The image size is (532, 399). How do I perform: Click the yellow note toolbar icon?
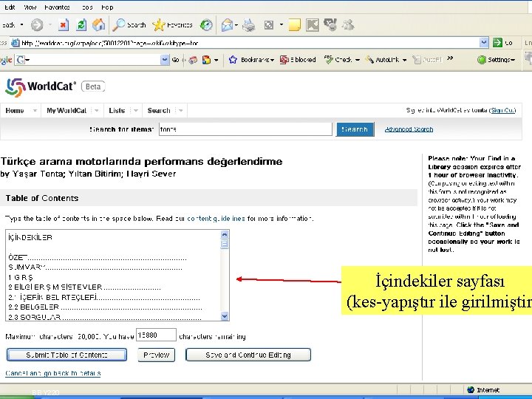(294, 25)
